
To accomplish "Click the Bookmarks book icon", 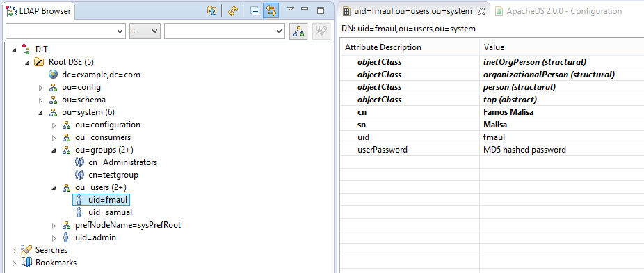I will (x=26, y=263).
